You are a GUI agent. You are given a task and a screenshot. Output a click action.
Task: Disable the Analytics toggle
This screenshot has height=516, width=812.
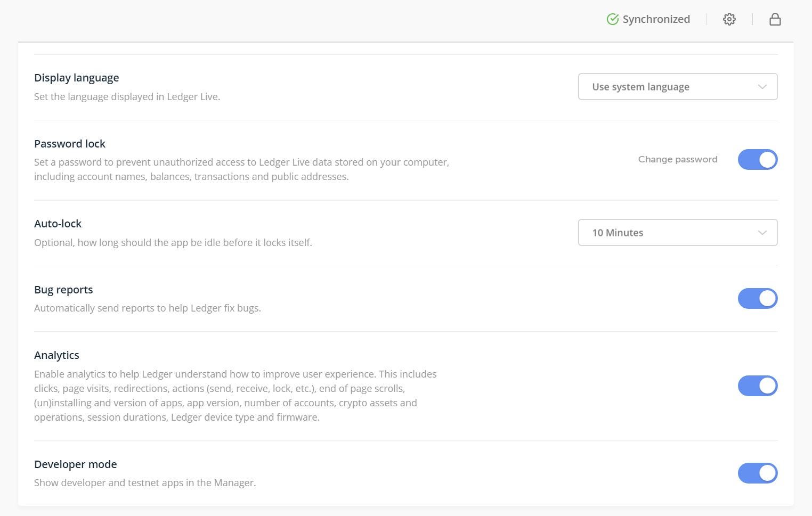pos(758,386)
